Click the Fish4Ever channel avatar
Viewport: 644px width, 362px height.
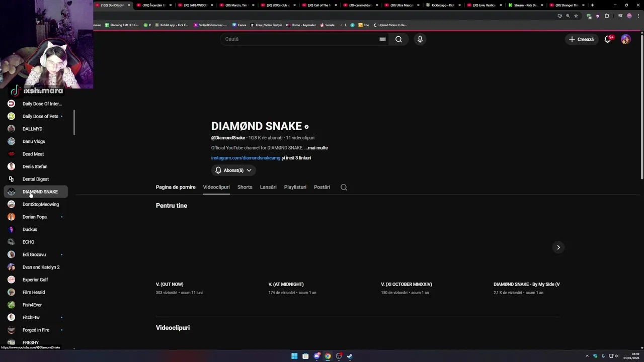11,305
